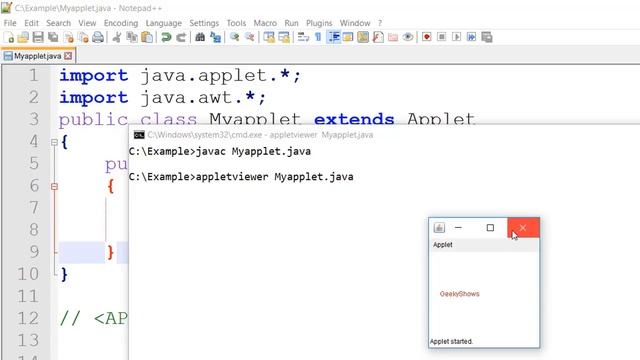Toggle synchronized horizontal scrolling

[284, 38]
